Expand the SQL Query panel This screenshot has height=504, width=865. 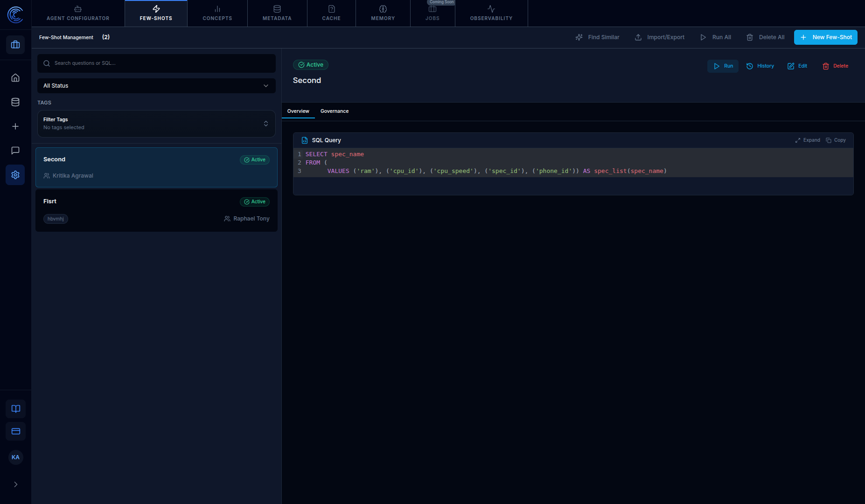tap(808, 140)
